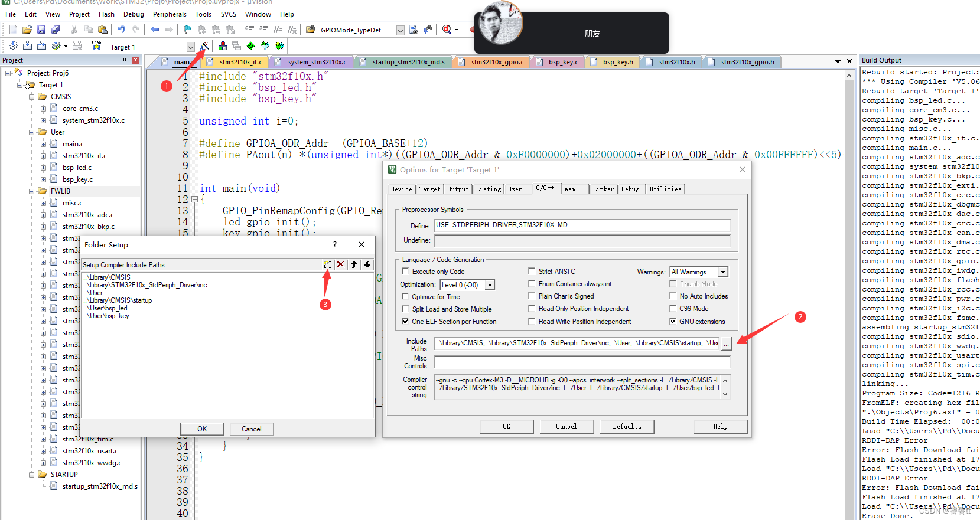Check Plain Char is Signed
This screenshot has width=980, height=520.
point(532,296)
